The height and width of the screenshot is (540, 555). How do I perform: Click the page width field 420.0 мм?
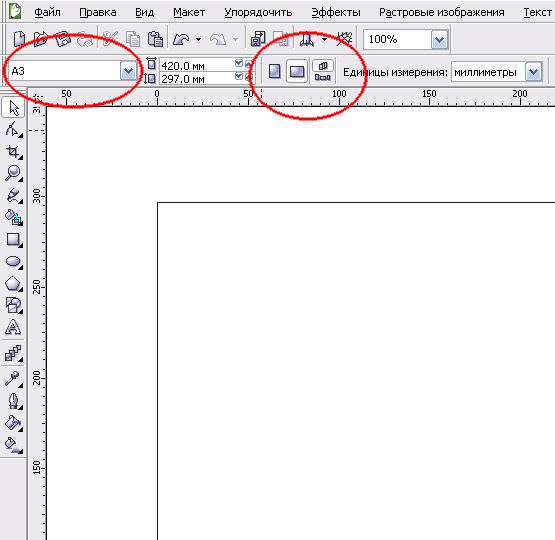click(196, 66)
